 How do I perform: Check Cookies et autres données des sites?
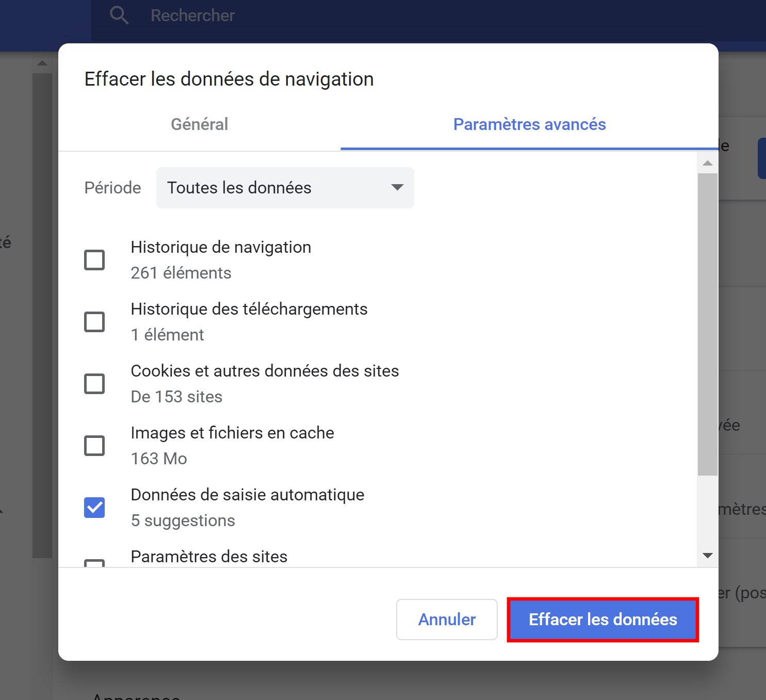[x=94, y=384]
